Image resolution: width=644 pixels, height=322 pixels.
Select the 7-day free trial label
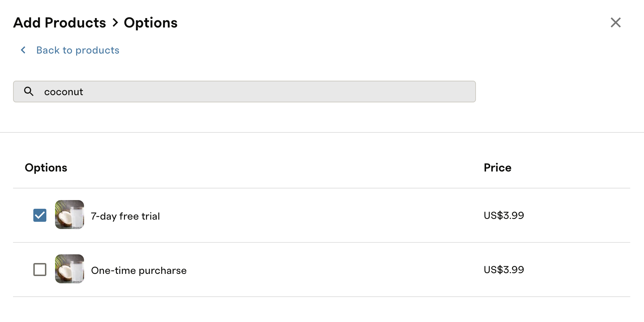(125, 216)
